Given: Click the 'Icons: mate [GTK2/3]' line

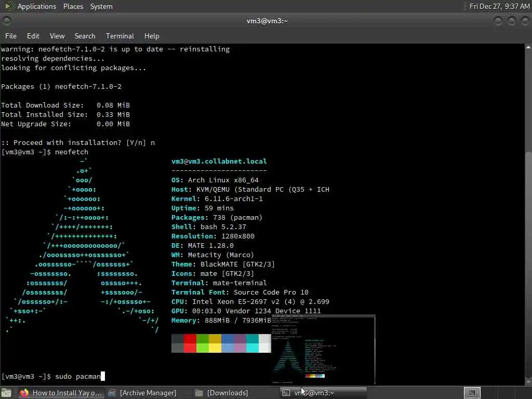Looking at the screenshot, I should (x=212, y=273).
